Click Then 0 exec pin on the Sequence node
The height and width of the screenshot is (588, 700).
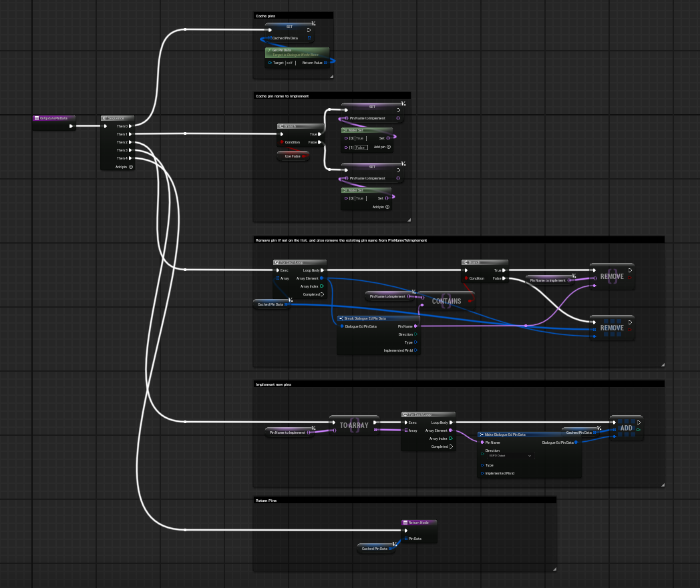coord(131,126)
